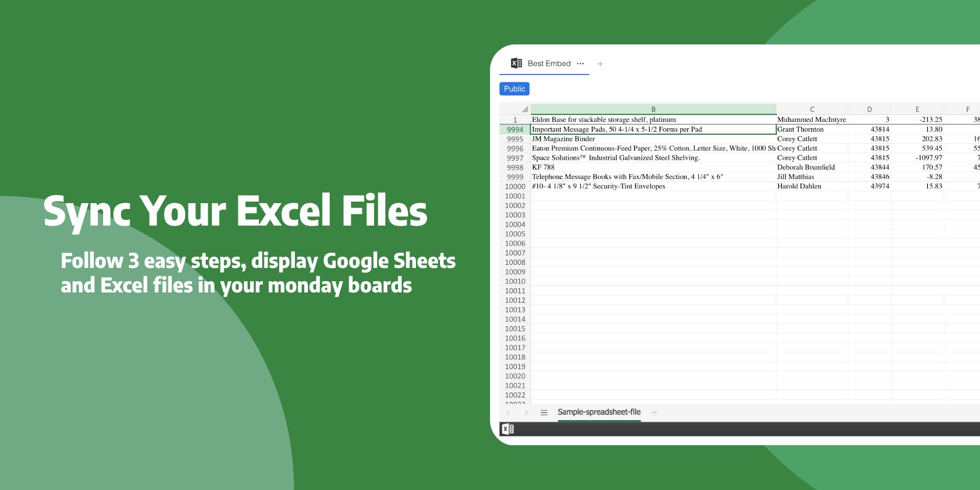Open the all-sheets list hamburger icon
The width and height of the screenshot is (980, 490).
click(544, 412)
